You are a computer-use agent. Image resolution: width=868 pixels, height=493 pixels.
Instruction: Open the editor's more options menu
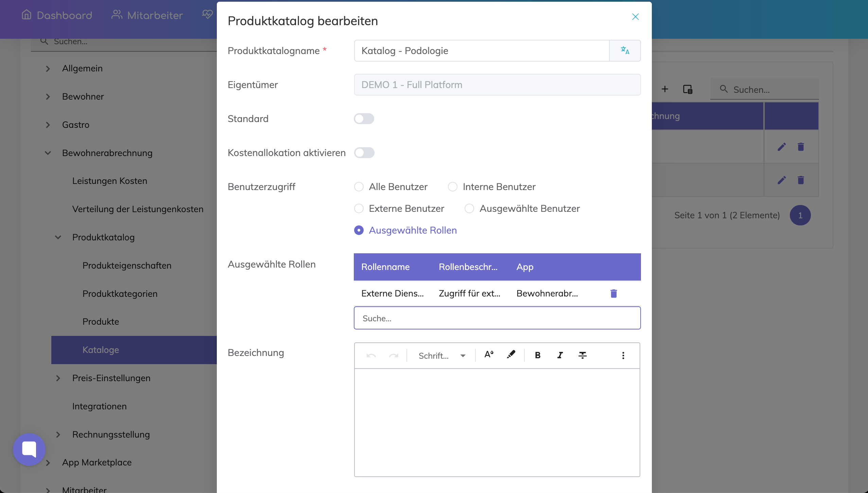pyautogui.click(x=623, y=355)
